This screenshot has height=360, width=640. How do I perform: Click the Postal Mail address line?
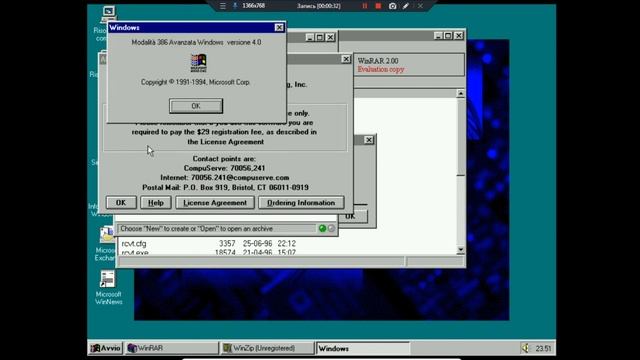pos(225,187)
